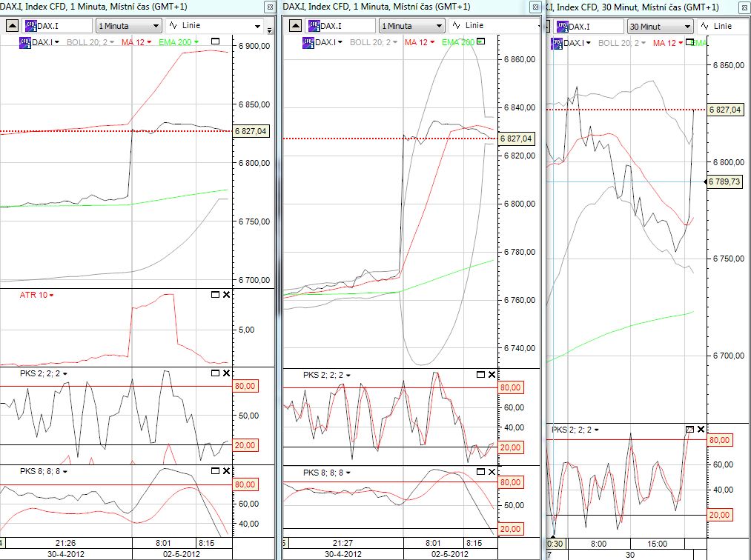Image resolution: width=751 pixels, height=560 pixels.
Task: Expand EMA 200 menu in left chart
Action: point(196,42)
